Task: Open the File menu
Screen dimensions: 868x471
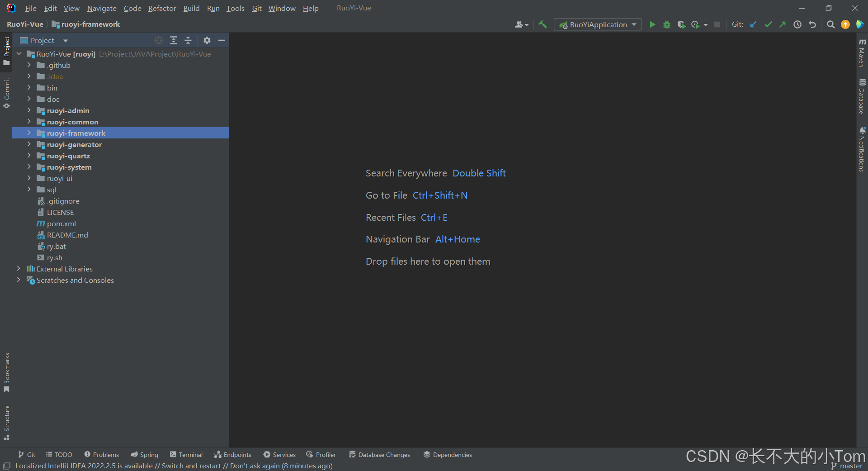Action: pyautogui.click(x=31, y=8)
